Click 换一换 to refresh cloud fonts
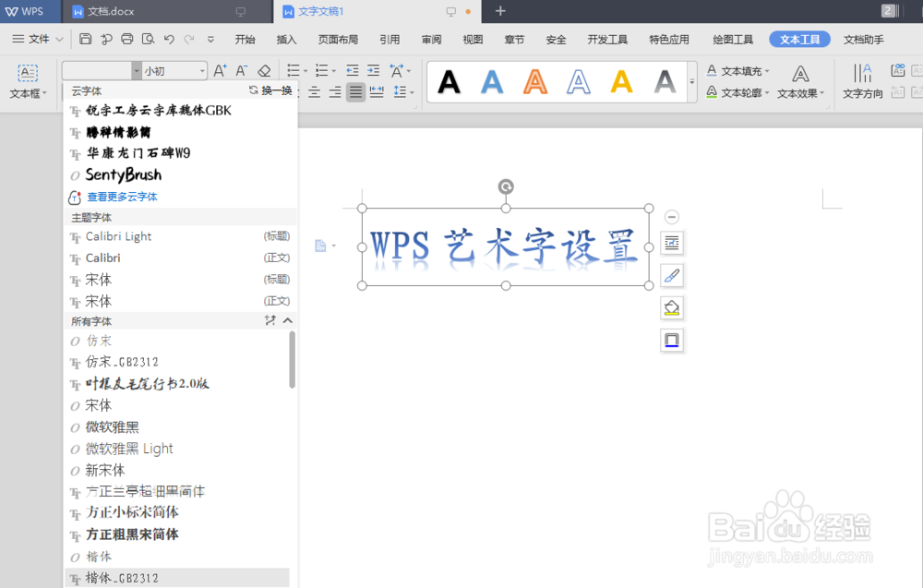Viewport: 923px width, 588px height. click(270, 90)
